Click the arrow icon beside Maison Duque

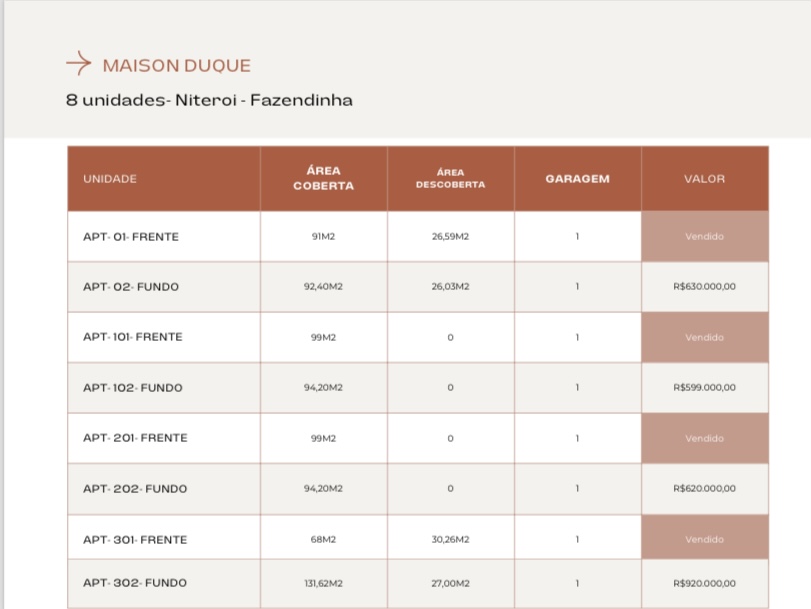pos(79,64)
